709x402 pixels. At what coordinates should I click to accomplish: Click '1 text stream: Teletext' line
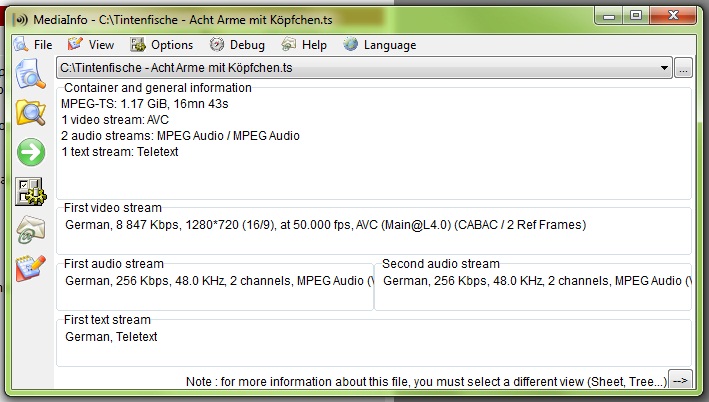click(120, 151)
